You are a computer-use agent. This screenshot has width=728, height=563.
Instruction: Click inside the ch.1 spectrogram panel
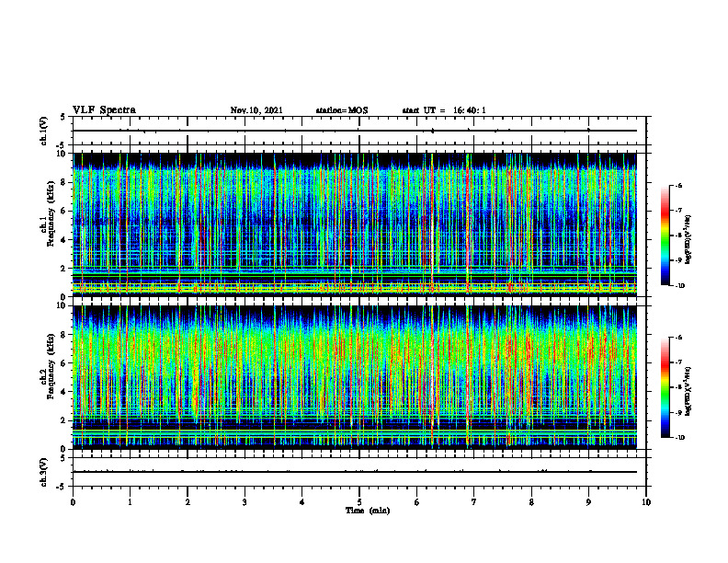pyautogui.click(x=355, y=224)
